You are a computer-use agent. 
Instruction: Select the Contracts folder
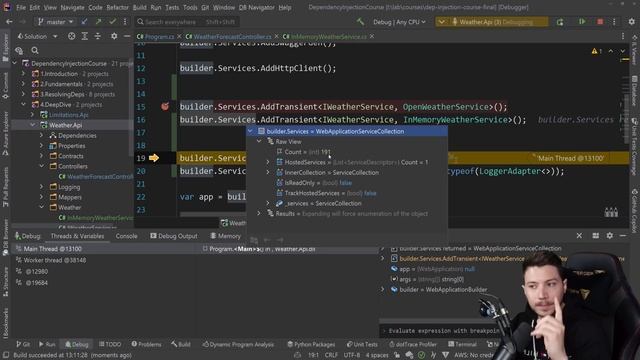point(71,156)
